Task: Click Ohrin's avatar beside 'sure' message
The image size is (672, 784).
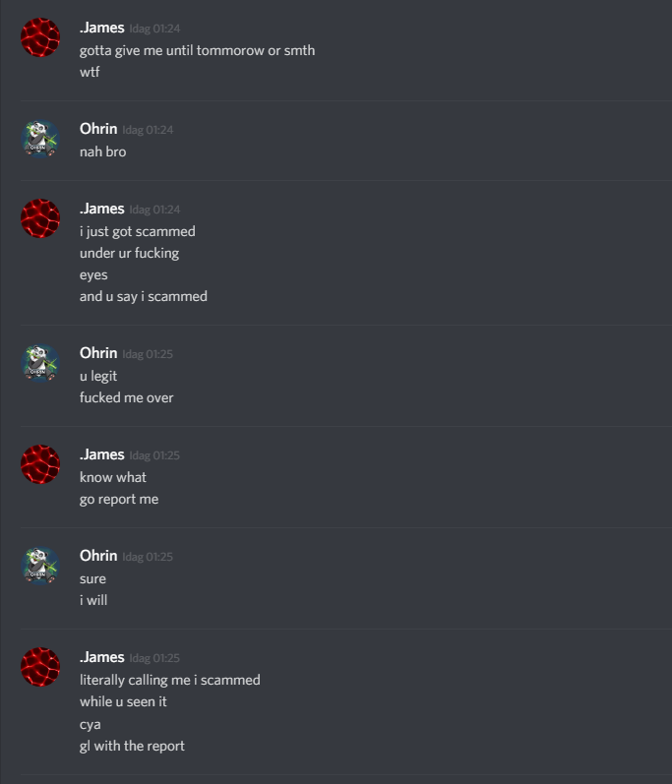Action: [x=40, y=566]
